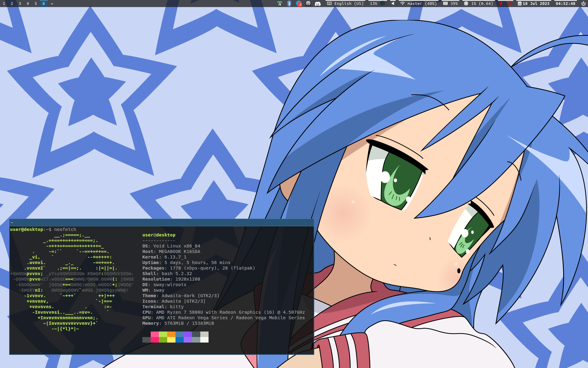Image resolution: width=588 pixels, height=368 pixels.
Task: Click the Kernel: 6.13.7_1 line
Action: click(x=164, y=257)
